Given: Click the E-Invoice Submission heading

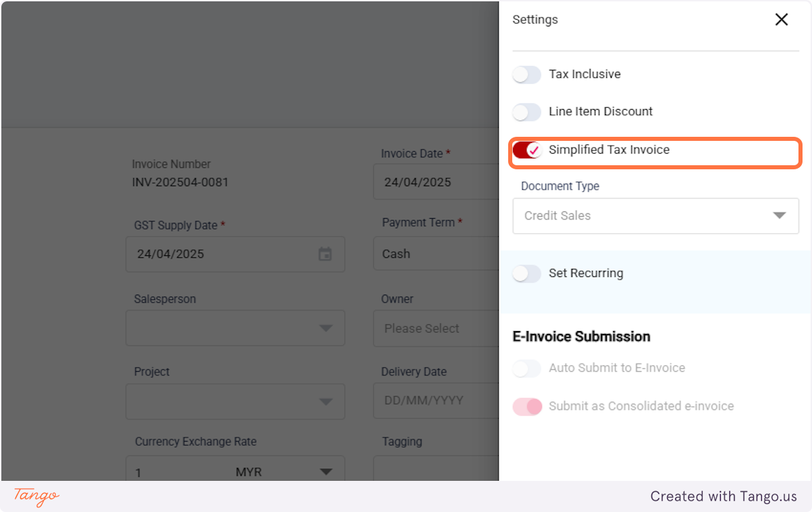Looking at the screenshot, I should 581,337.
